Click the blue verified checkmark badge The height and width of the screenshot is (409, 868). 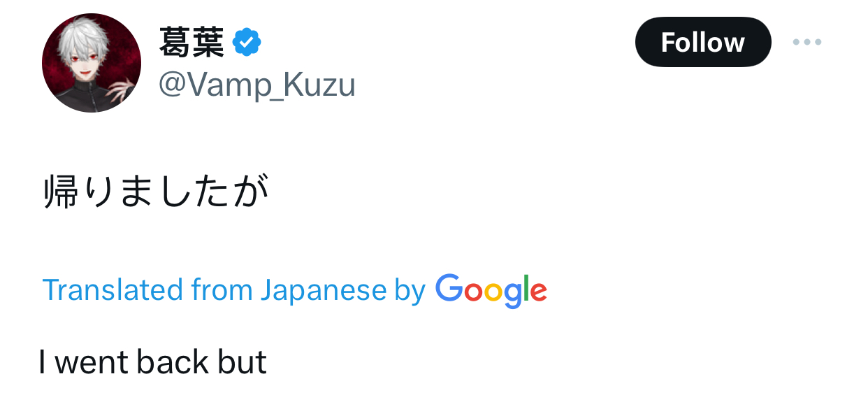[x=247, y=43]
